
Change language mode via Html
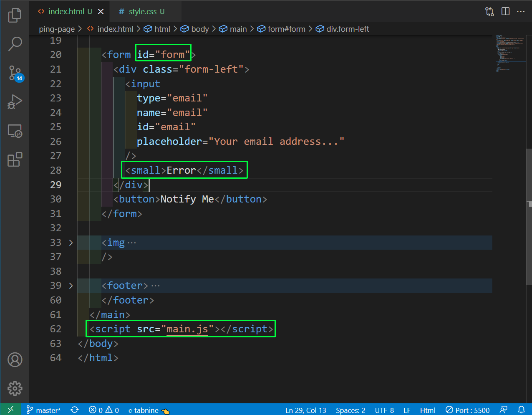pyautogui.click(x=428, y=410)
